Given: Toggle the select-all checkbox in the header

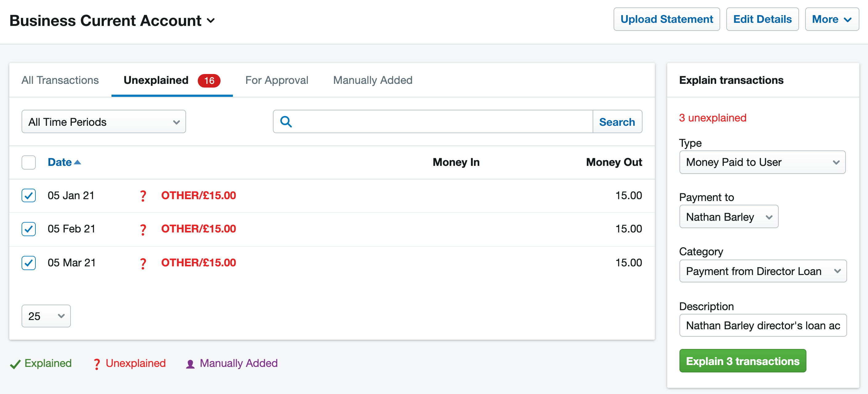Looking at the screenshot, I should (29, 162).
